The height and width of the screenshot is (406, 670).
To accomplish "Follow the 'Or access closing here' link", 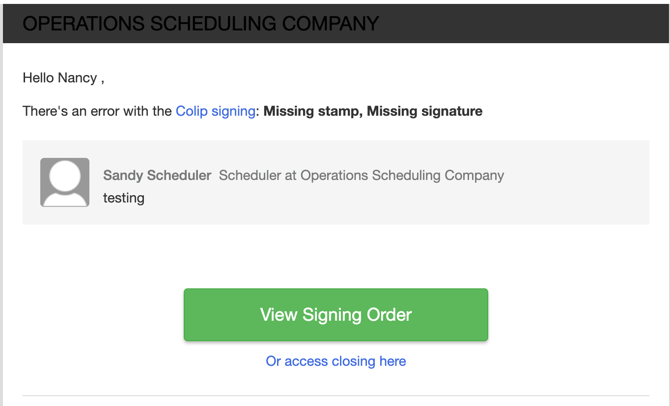I will point(335,361).
